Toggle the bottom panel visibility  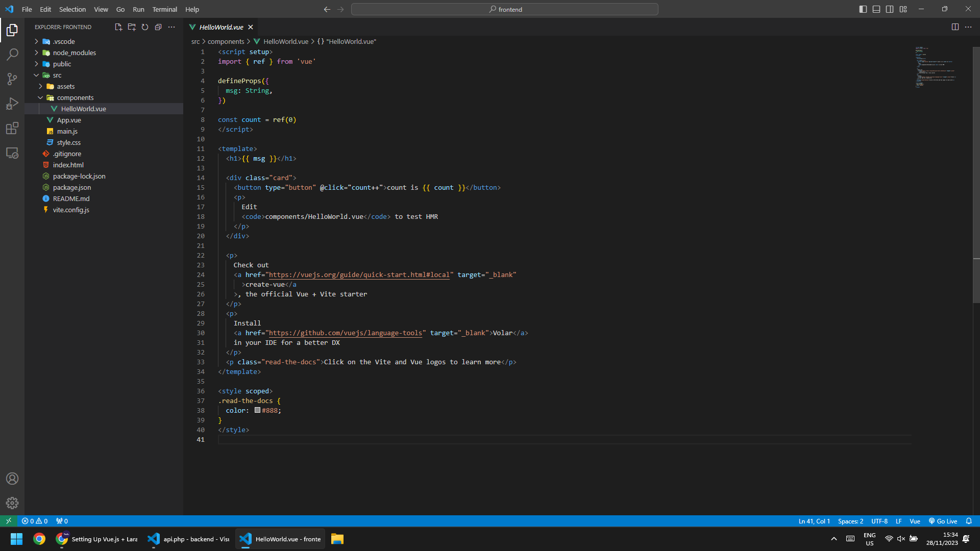point(876,9)
